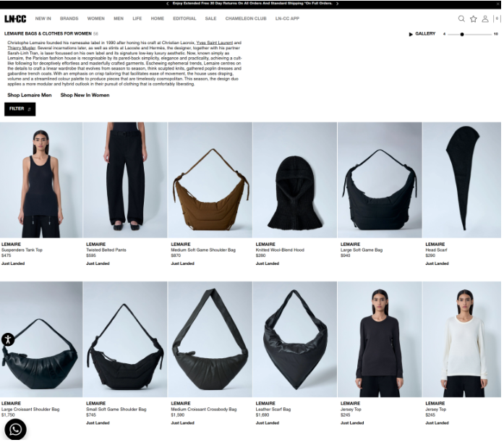Screen dimensions: 504x445
Task: Open the white Jersey Top image
Action: point(462,339)
